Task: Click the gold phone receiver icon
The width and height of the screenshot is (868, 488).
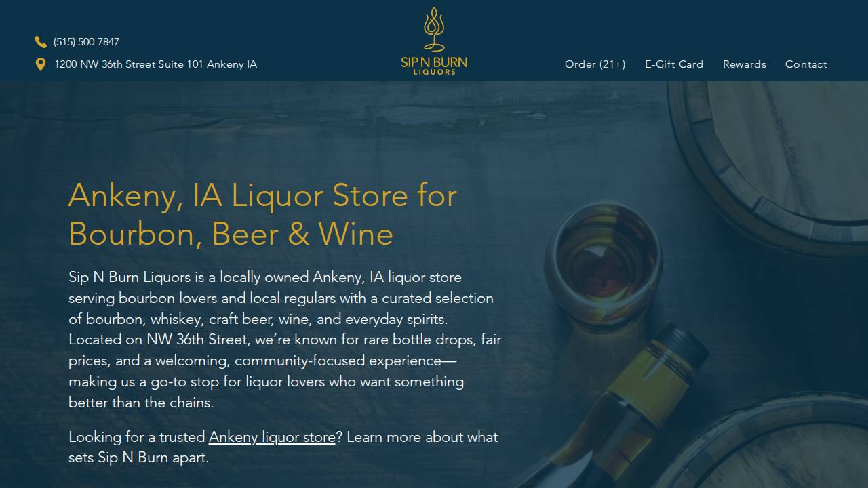Action: pyautogui.click(x=41, y=41)
